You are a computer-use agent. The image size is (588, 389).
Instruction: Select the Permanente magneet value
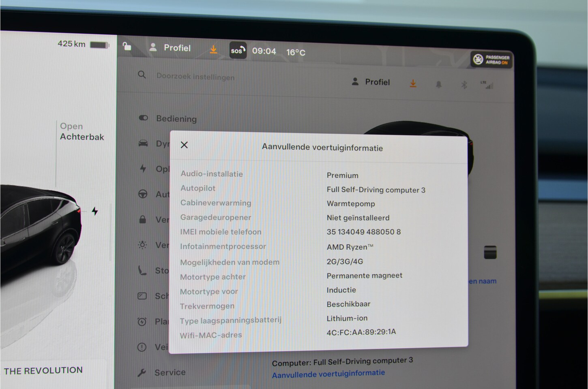[x=365, y=276]
